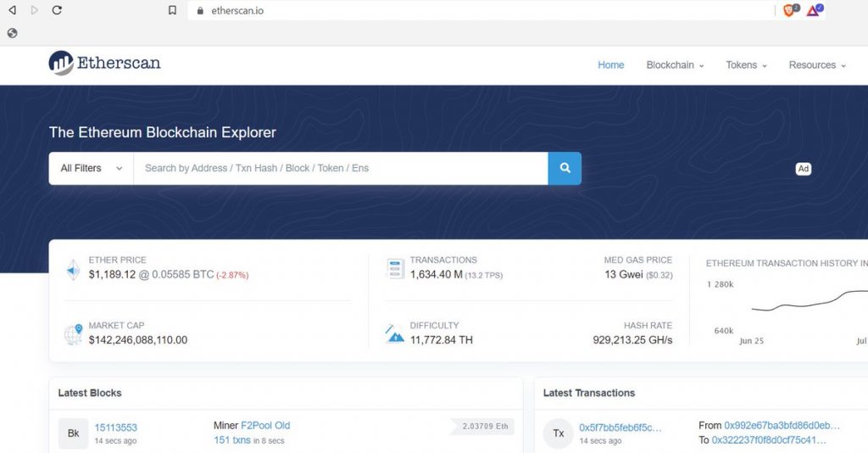Open the 151 txns link
Screen dimensions: 868x453
pos(232,439)
